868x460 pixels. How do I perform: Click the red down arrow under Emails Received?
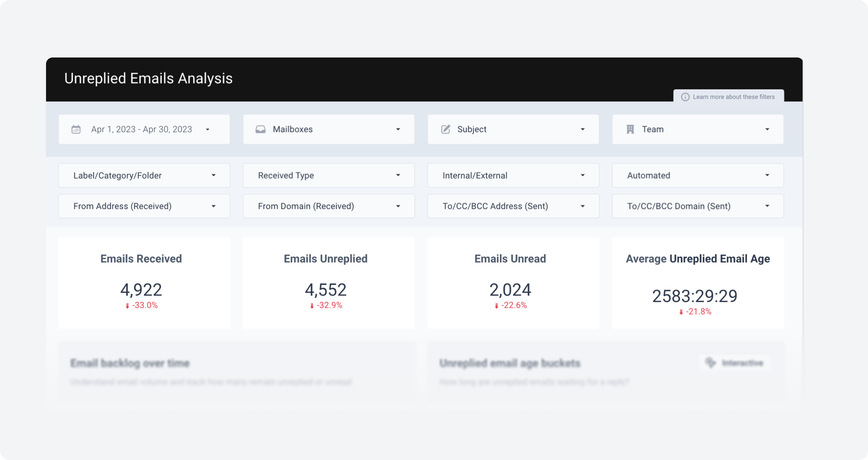127,306
